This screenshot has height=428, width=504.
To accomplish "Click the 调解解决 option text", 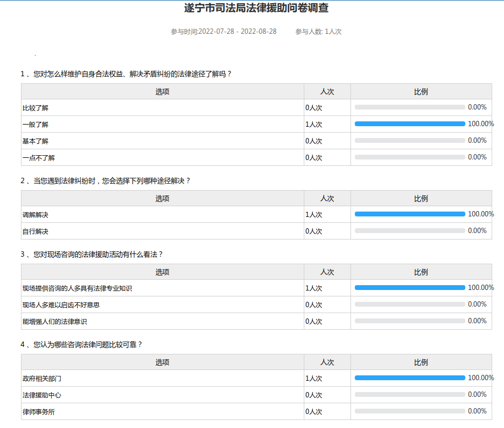I will (35, 215).
